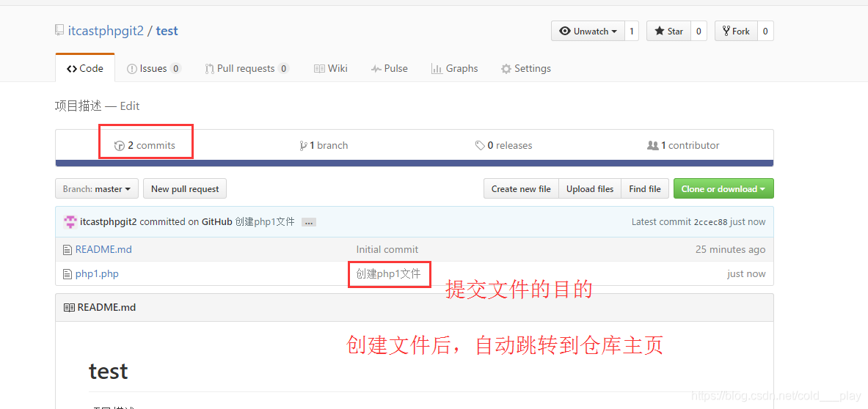Click Upload files button
This screenshot has height=409, width=868.
(590, 188)
